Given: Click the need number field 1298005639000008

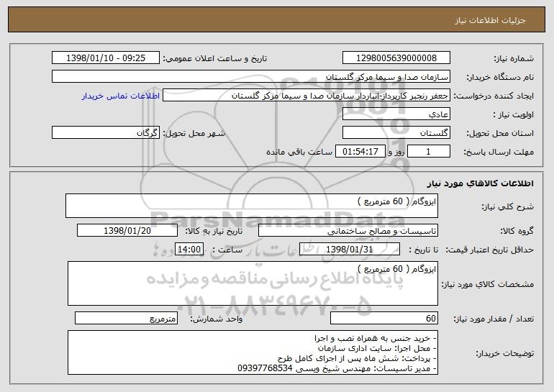Looking at the screenshot, I should click(x=396, y=58).
